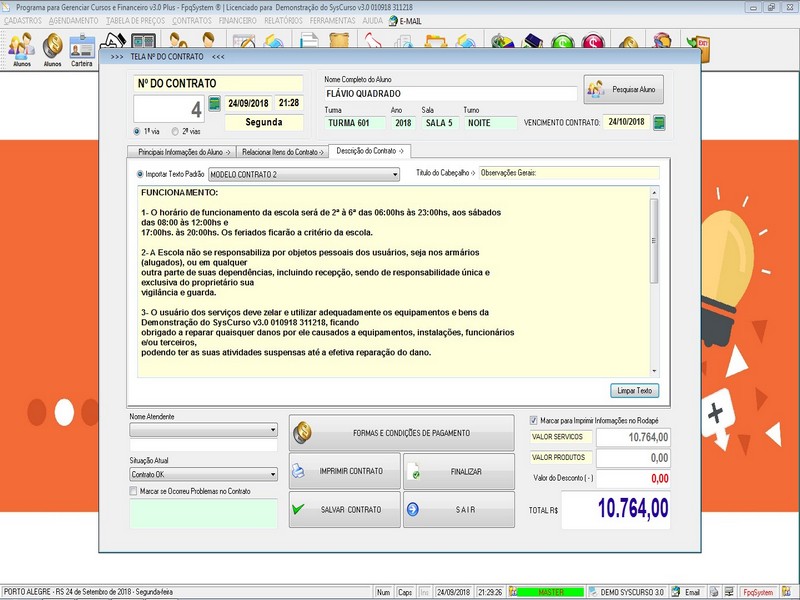Click the red dollar circle toolbar icon
The image size is (800, 600).
pyautogui.click(x=593, y=42)
